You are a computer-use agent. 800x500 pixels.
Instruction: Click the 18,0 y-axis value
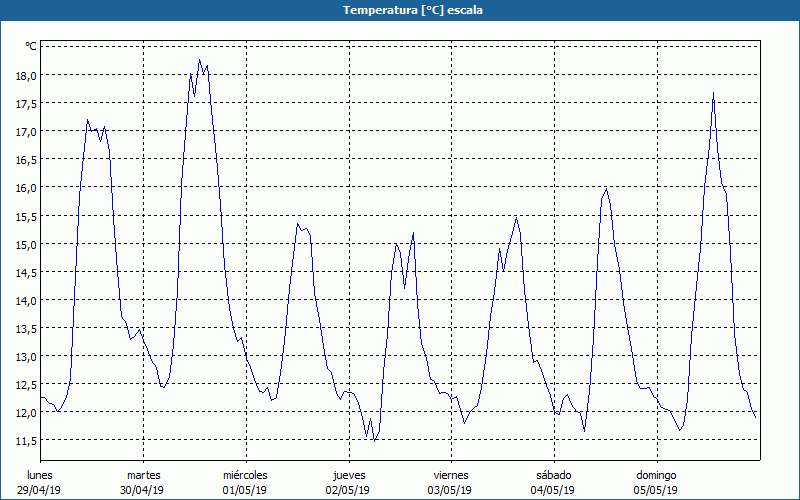26,76
